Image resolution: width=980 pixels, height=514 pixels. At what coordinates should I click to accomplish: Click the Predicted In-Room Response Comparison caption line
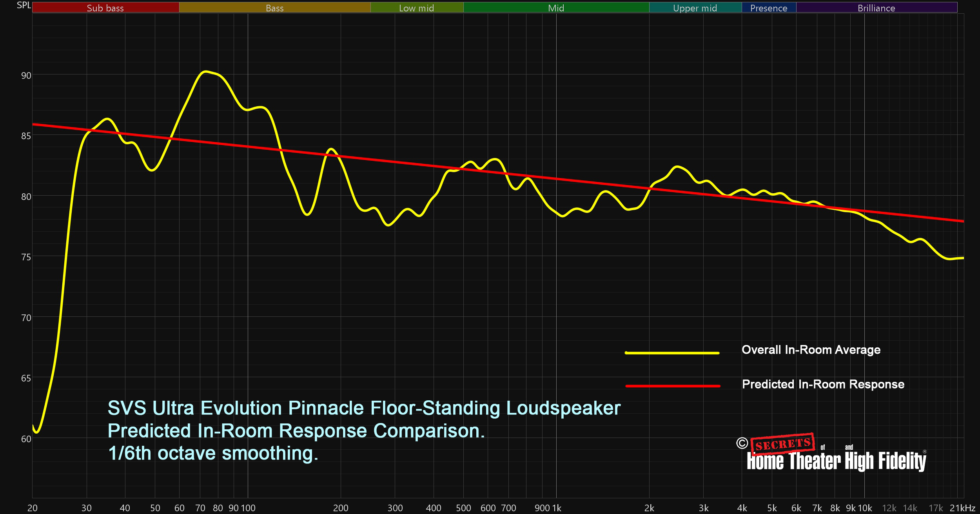(x=296, y=431)
